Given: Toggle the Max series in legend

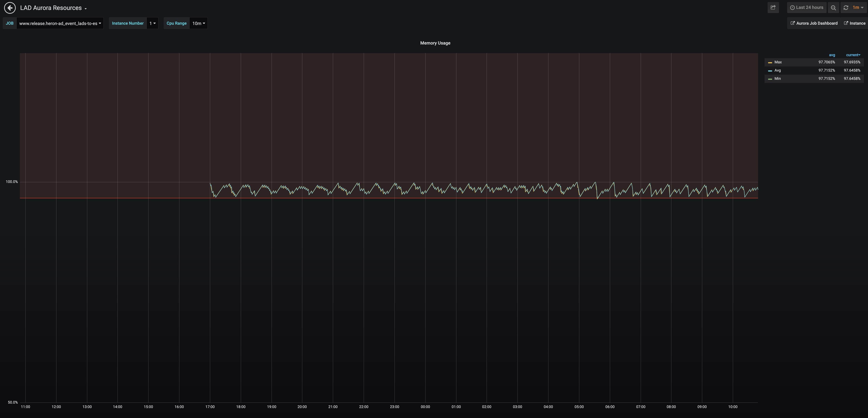Looking at the screenshot, I should pos(778,62).
